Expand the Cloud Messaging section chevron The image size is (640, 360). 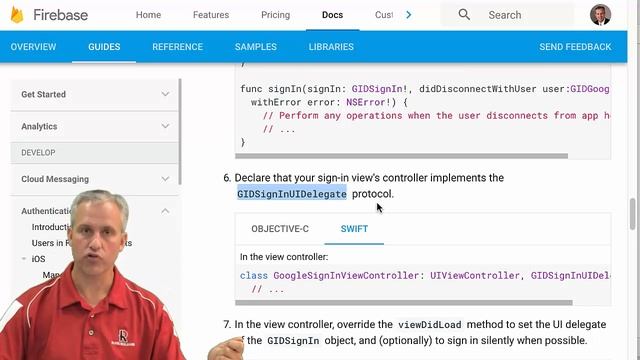(x=165, y=179)
